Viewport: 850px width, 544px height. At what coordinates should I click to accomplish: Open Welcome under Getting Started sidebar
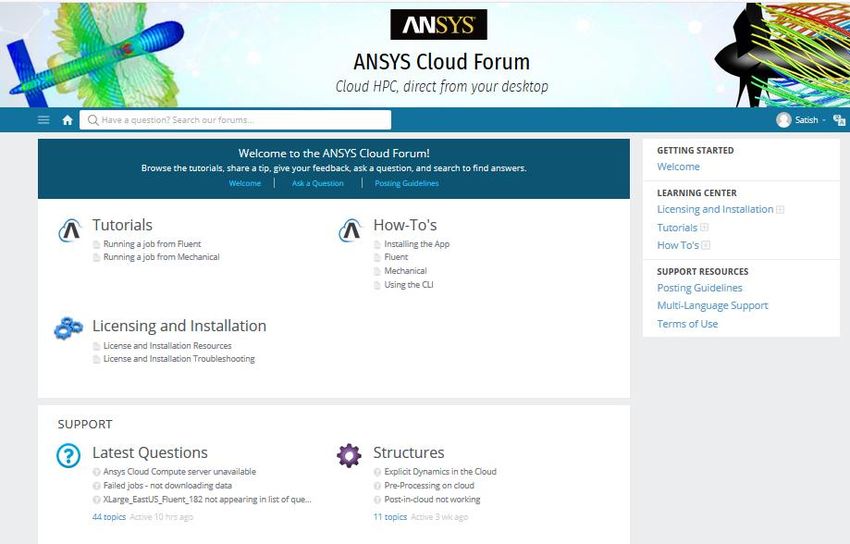pos(678,167)
